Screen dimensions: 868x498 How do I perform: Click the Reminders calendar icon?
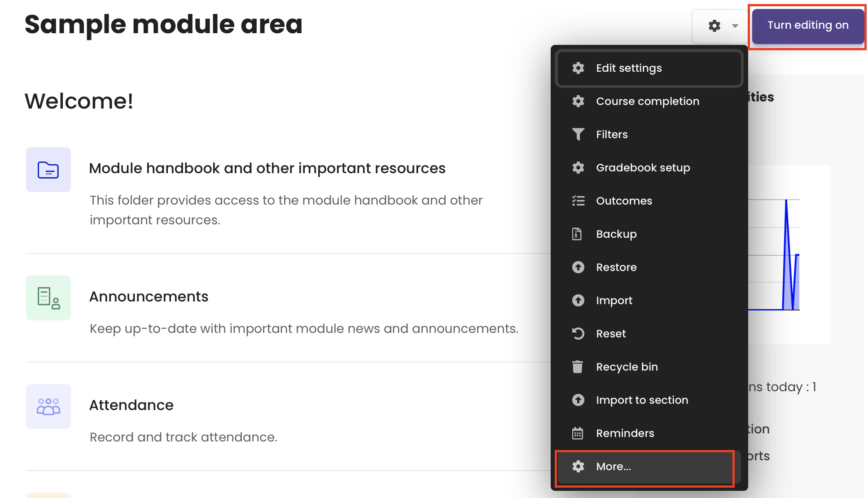578,433
